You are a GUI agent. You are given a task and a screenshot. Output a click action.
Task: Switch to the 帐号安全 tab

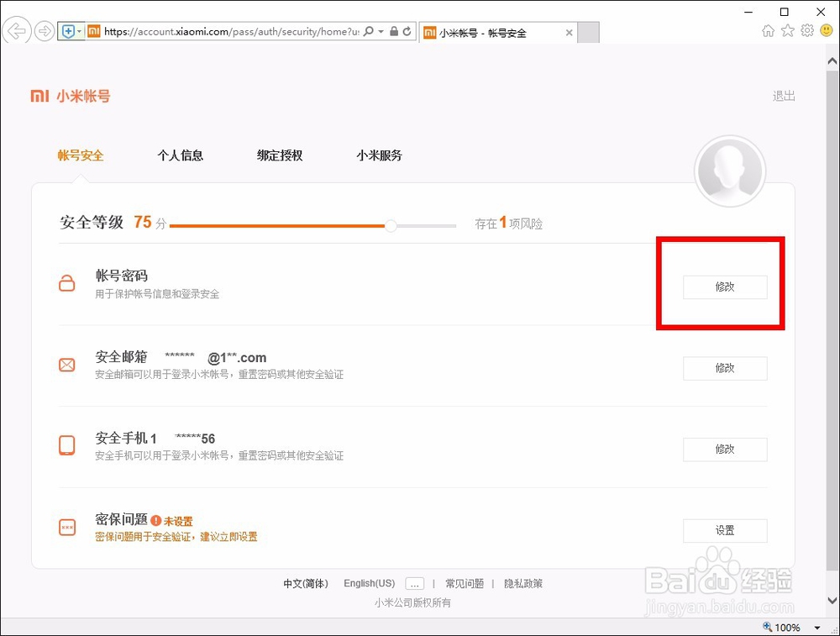[x=81, y=155]
